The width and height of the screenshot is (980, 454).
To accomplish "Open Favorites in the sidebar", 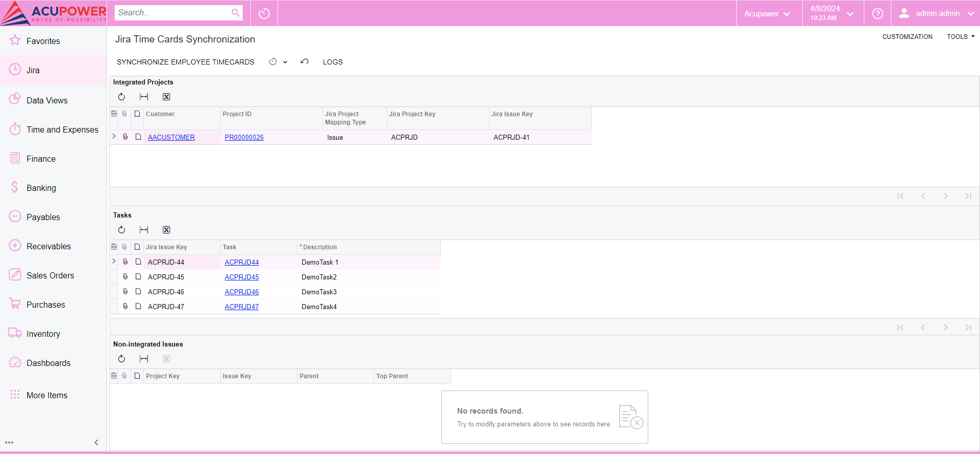I will tap(53, 41).
